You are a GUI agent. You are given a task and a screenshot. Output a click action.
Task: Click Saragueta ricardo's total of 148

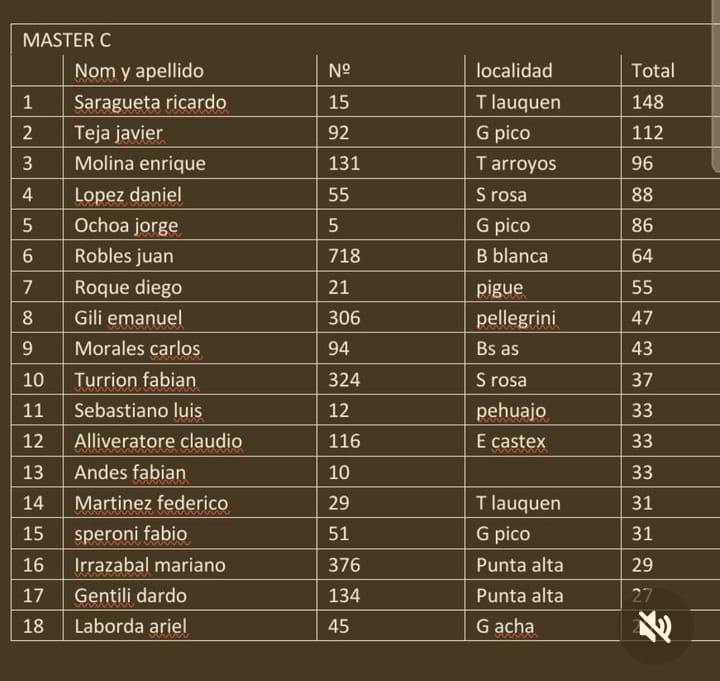[x=648, y=102]
